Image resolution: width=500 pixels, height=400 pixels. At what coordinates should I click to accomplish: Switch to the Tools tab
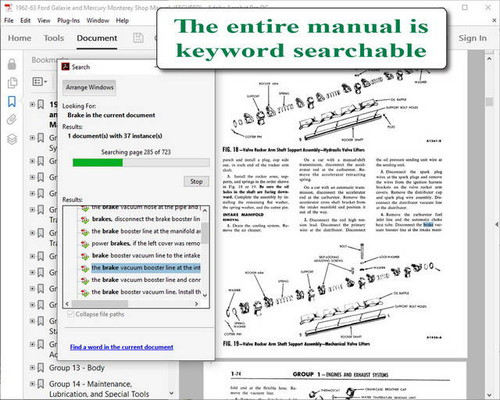pyautogui.click(x=54, y=38)
